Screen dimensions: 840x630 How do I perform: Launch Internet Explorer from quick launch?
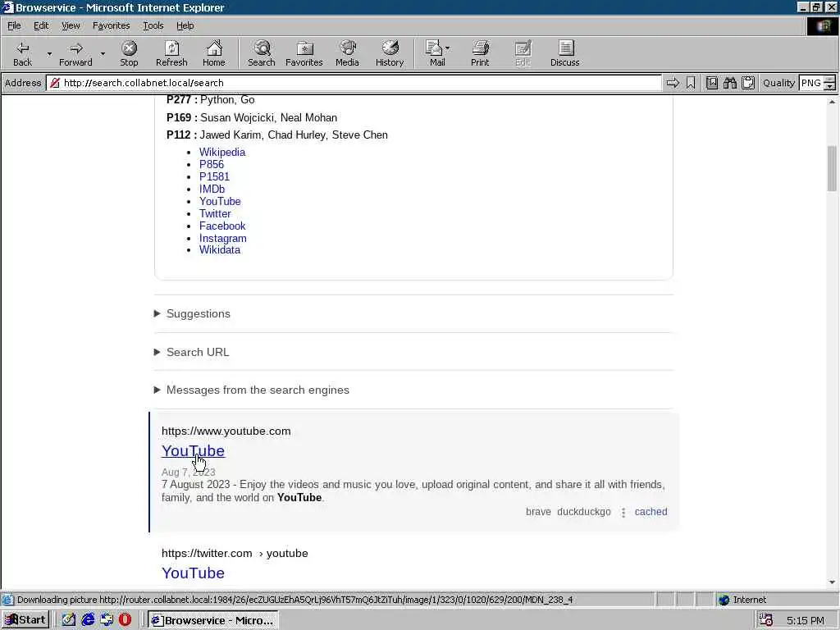[x=88, y=620]
